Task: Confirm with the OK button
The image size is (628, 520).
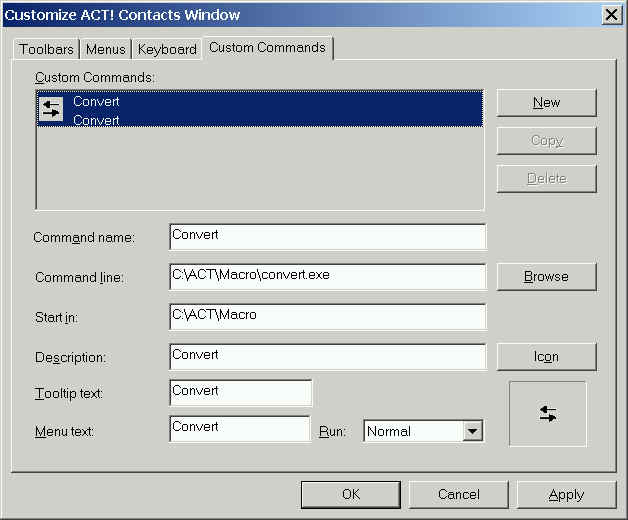Action: pyautogui.click(x=351, y=494)
